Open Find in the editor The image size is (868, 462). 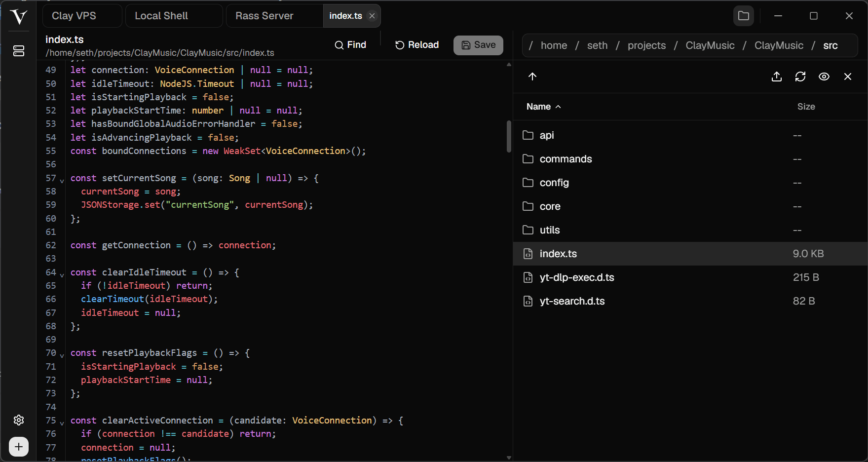[x=350, y=45]
